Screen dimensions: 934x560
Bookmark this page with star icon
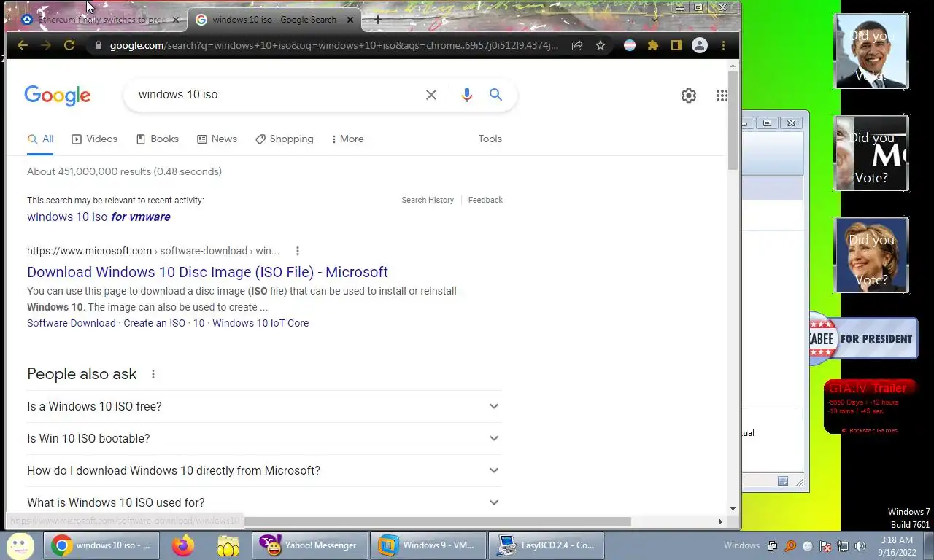[601, 45]
